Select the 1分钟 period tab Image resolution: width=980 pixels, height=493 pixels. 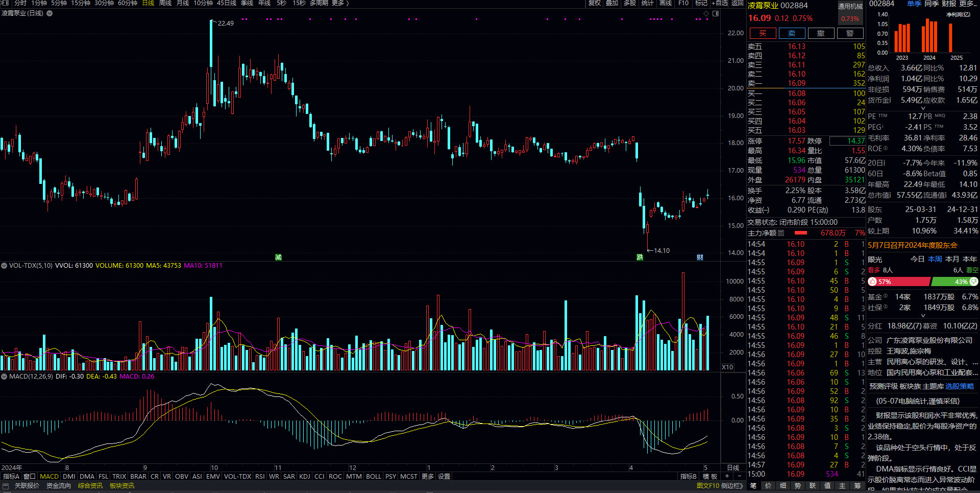tap(39, 3)
